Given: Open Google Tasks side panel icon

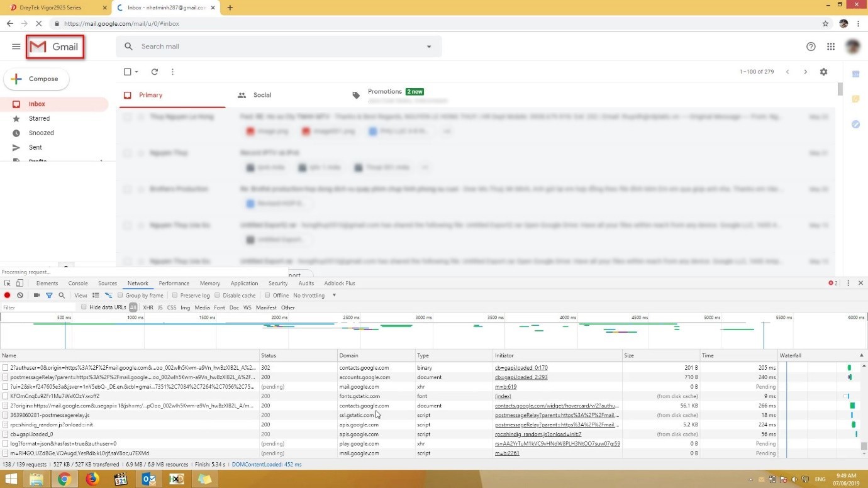Looking at the screenshot, I should tap(855, 125).
